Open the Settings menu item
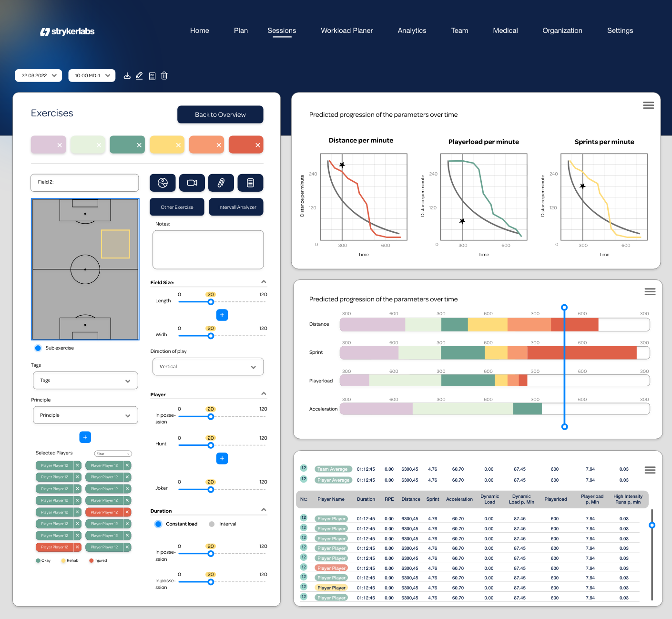The image size is (672, 619). (620, 31)
